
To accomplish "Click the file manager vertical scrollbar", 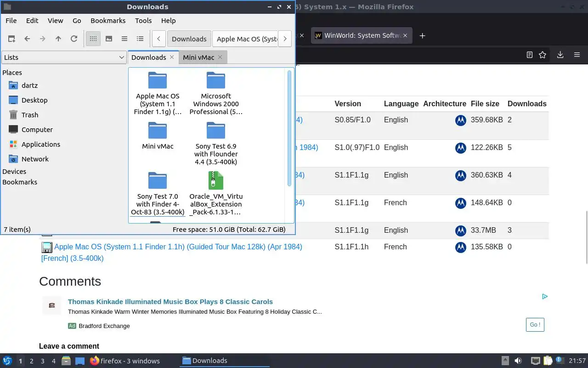I will 289,128.
